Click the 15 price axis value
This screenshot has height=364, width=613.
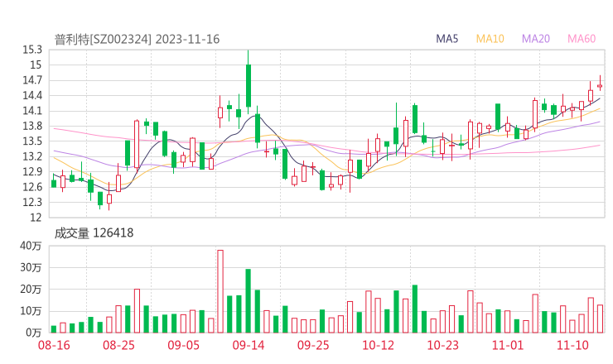click(36, 65)
